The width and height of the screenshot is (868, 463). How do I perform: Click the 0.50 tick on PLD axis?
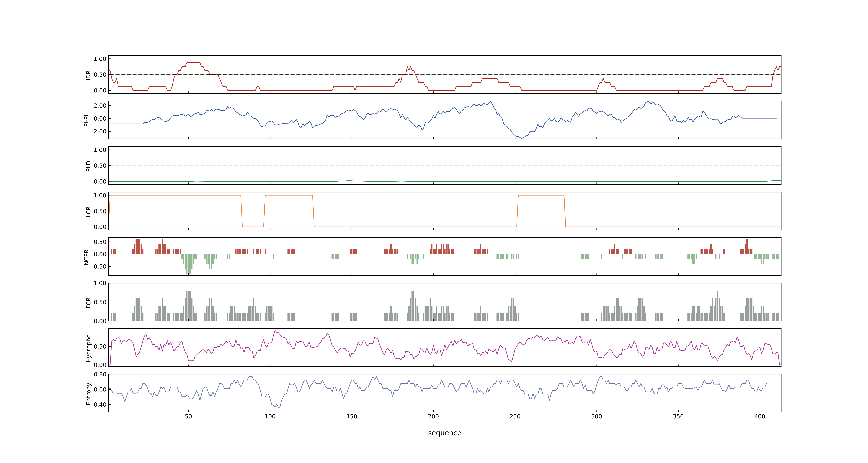coord(100,165)
